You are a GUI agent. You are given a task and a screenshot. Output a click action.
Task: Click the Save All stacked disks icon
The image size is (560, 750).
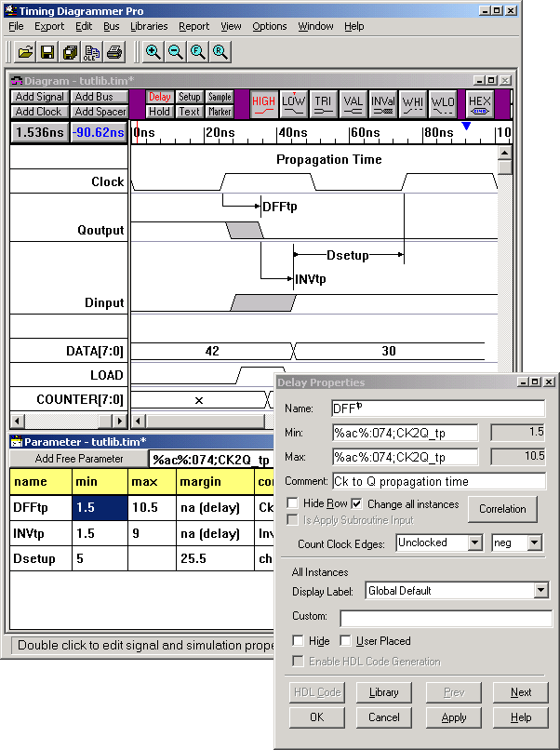click(70, 52)
